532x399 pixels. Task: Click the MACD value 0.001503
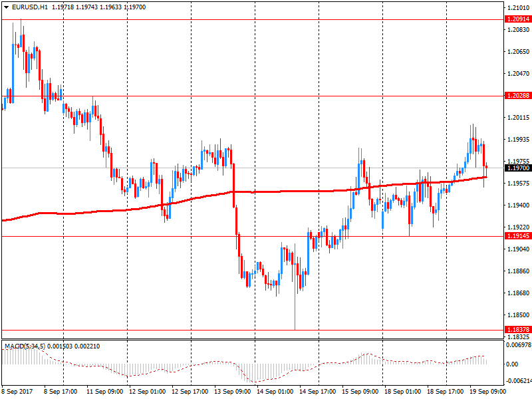pos(60,346)
